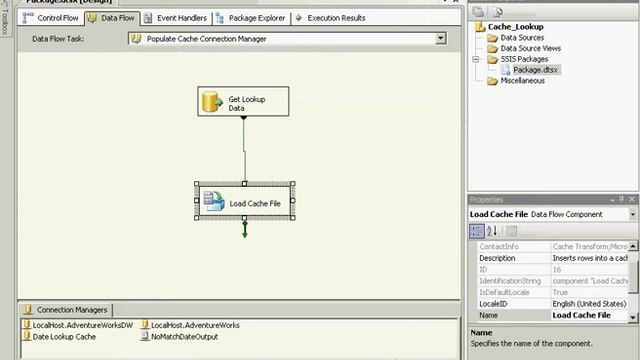The height and width of the screenshot is (360, 640).
Task: Click the Connection Managers tab
Action: pyautogui.click(x=66, y=310)
